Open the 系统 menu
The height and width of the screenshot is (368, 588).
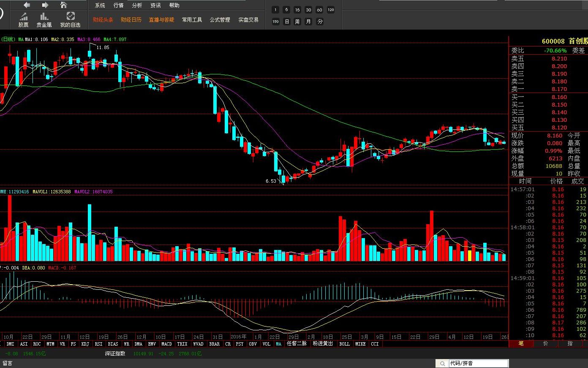100,5
